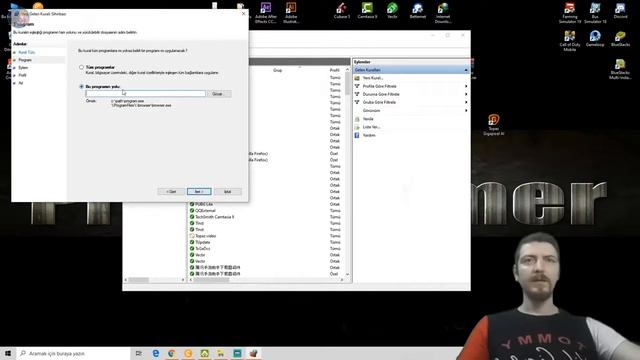Viewport: 640px width, 360px height.
Task: Select the Profil step in wizard sidebar
Action: point(22,75)
